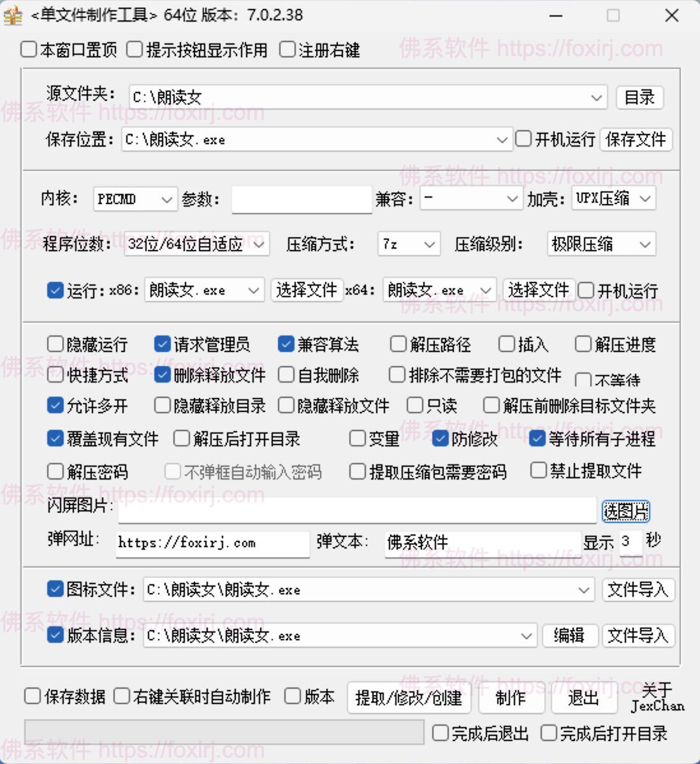Check the 隐藏运行 option

coord(55,345)
